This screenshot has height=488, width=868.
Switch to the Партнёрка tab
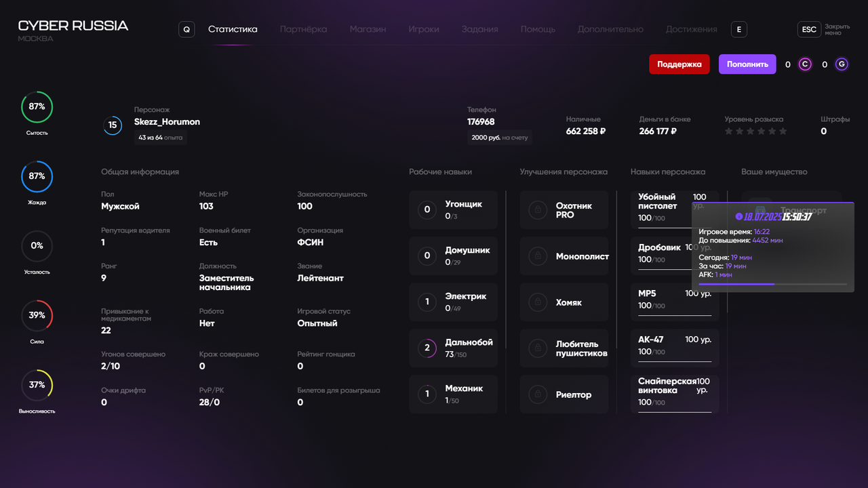coord(303,29)
